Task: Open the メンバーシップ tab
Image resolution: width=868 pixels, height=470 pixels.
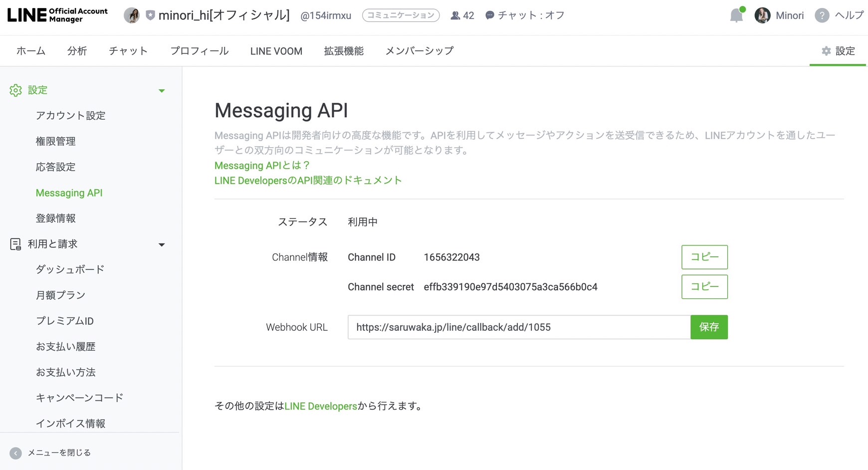Action: click(x=420, y=51)
